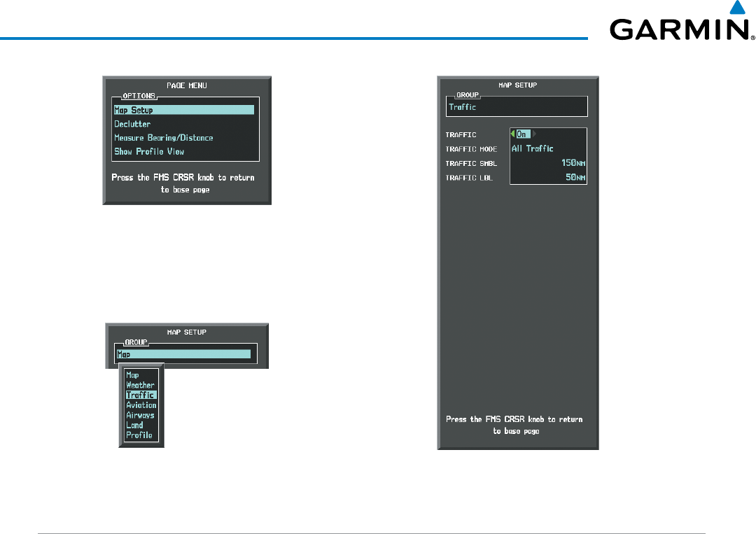Click the TRAFFIC label

point(461,135)
